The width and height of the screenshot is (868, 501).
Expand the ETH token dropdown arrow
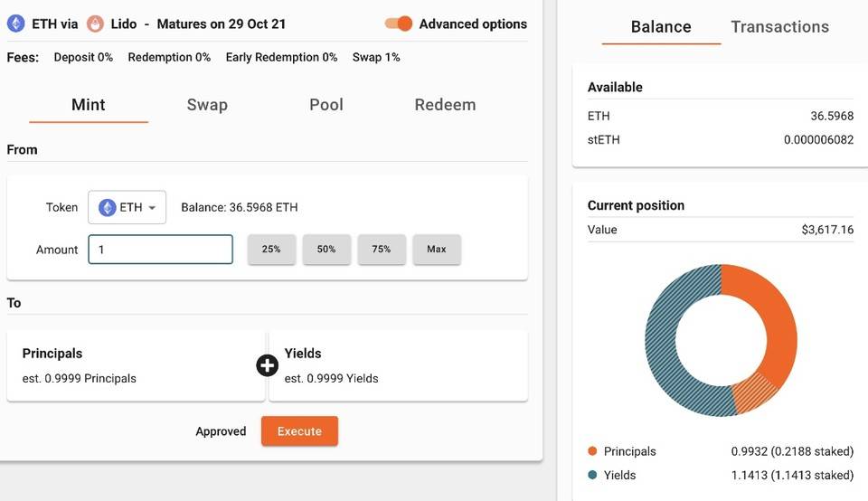[x=152, y=208]
